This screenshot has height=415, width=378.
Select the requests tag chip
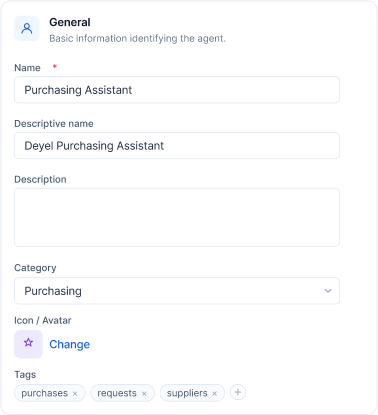coord(123,393)
